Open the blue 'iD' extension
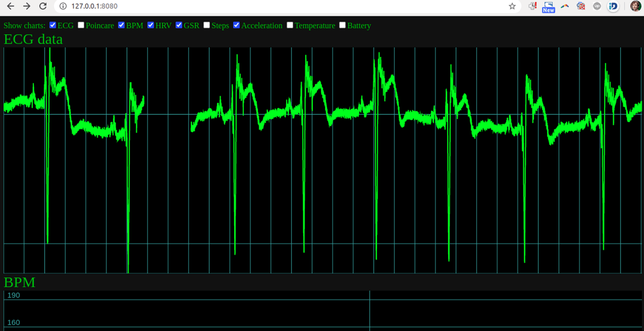This screenshot has height=331, width=644. click(613, 6)
